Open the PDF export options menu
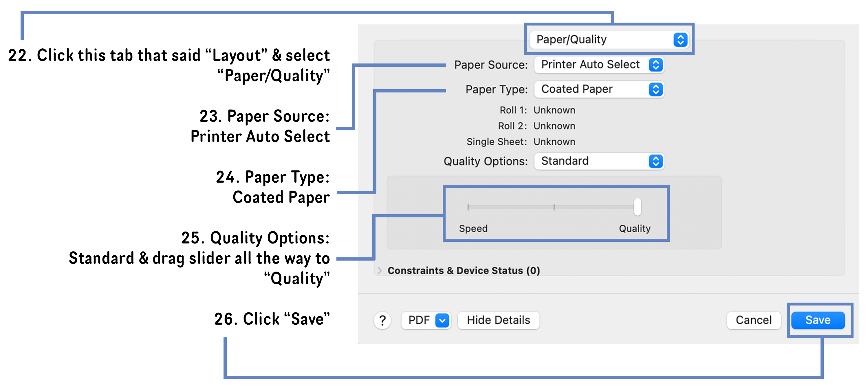The image size is (868, 391). coord(426,320)
